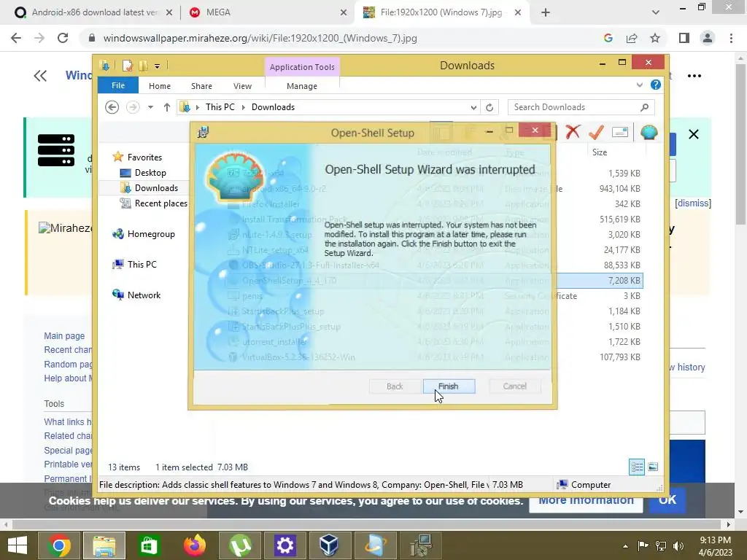Bookmark this page with star icon

pyautogui.click(x=655, y=38)
